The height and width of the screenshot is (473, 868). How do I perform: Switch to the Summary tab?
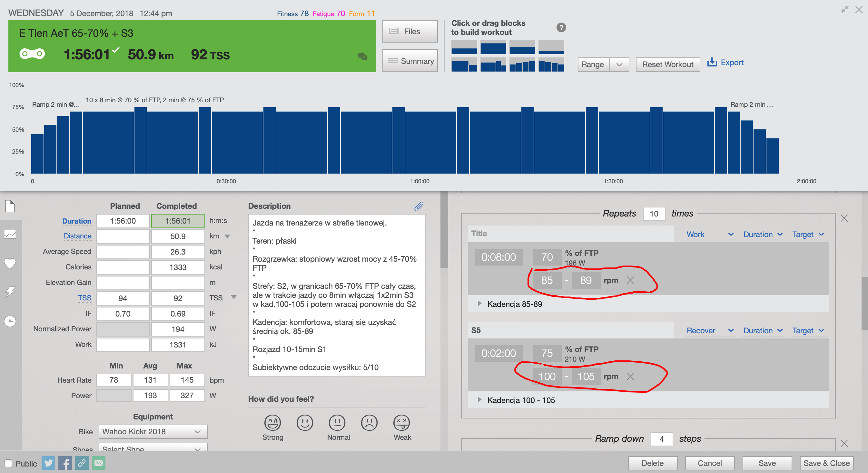[x=410, y=61]
